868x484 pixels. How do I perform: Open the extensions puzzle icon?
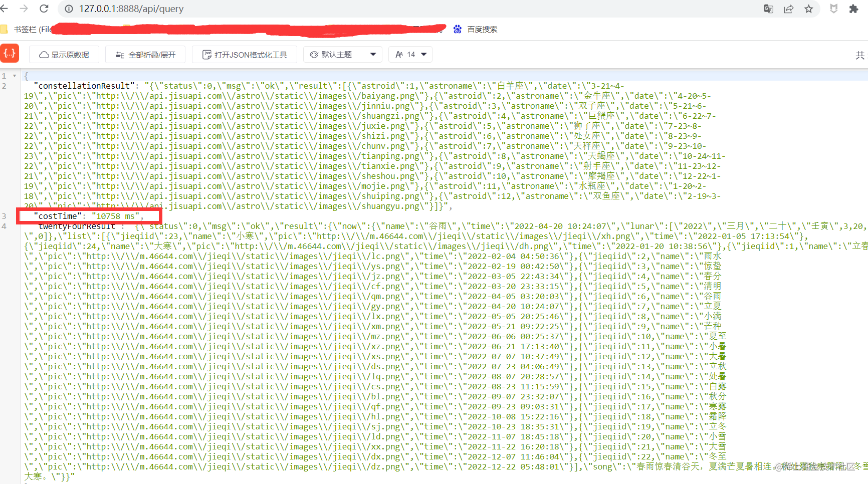coord(853,9)
